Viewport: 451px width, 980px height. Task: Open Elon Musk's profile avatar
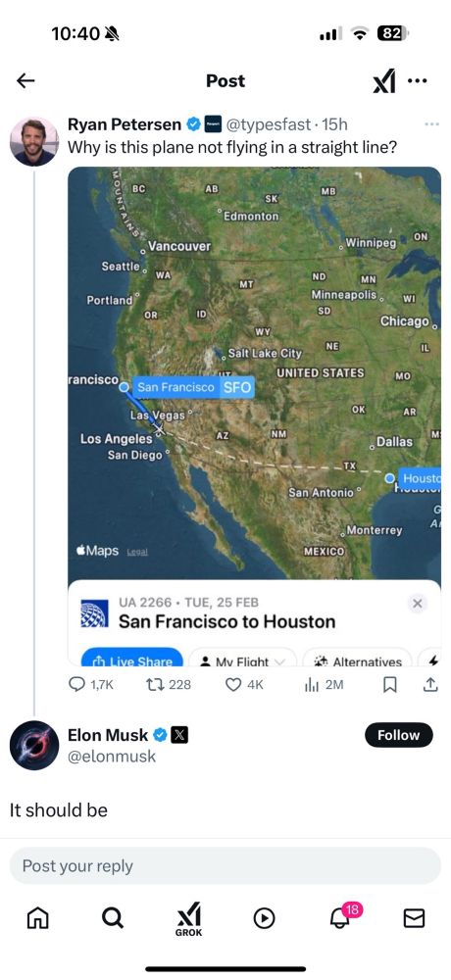point(33,745)
